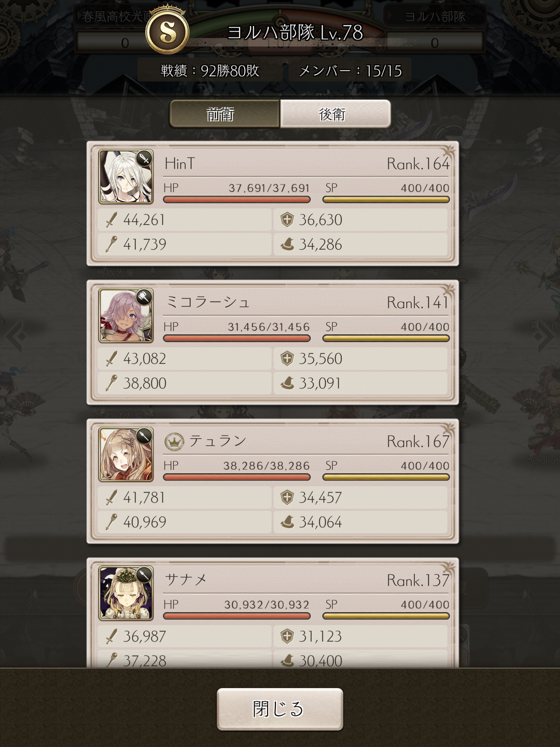Click ミコラーシュ's hat magic defense icon
Screen dimensions: 560x747
pos(287,383)
